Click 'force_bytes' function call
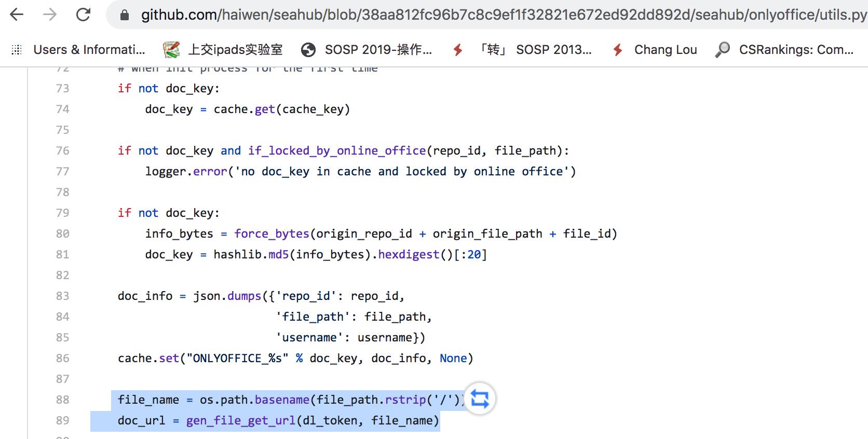This screenshot has width=868, height=439. pyautogui.click(x=272, y=234)
